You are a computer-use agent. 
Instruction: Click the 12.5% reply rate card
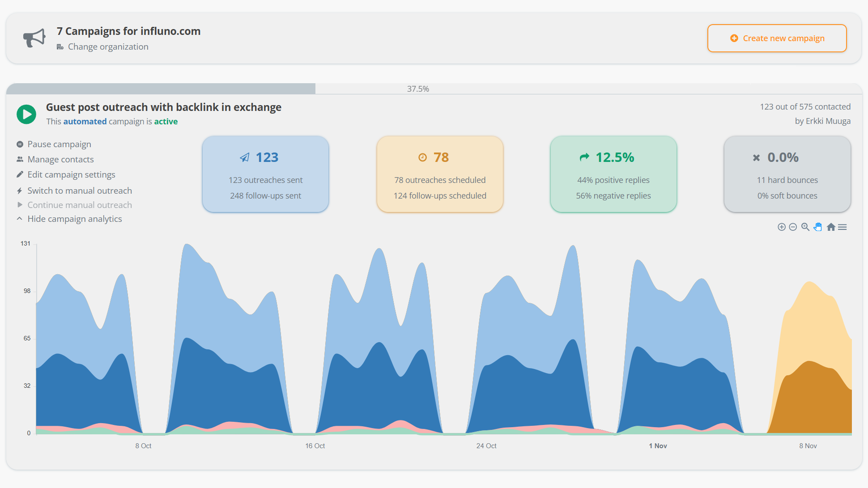coord(613,174)
